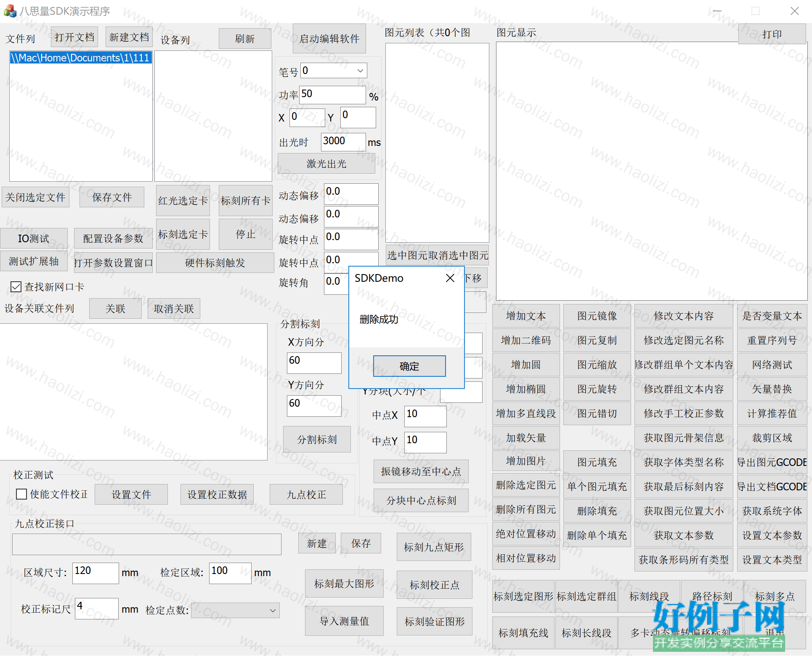The image size is (812, 656).
Task: Click the 取消选中图元 button
Action: coord(459,255)
